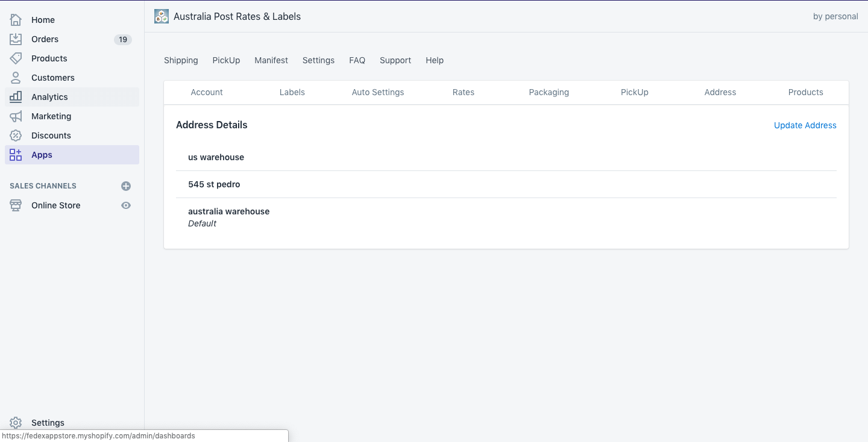Click the Australia Post Rates & Labels title
The height and width of the screenshot is (442, 868).
(x=237, y=16)
